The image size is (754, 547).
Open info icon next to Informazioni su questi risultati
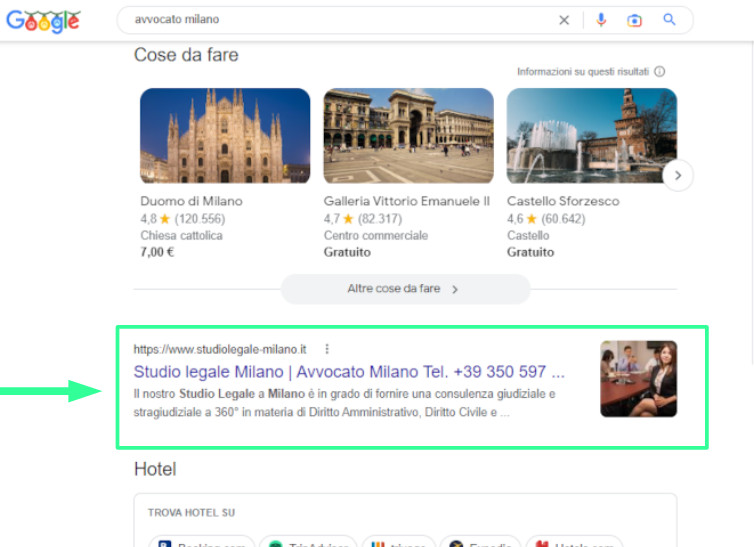coord(660,72)
